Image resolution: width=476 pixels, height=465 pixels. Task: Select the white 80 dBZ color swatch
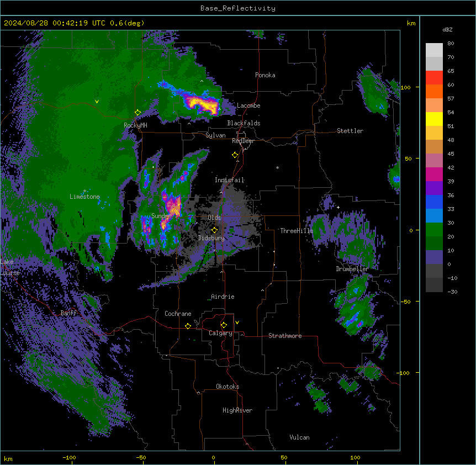[x=434, y=50]
